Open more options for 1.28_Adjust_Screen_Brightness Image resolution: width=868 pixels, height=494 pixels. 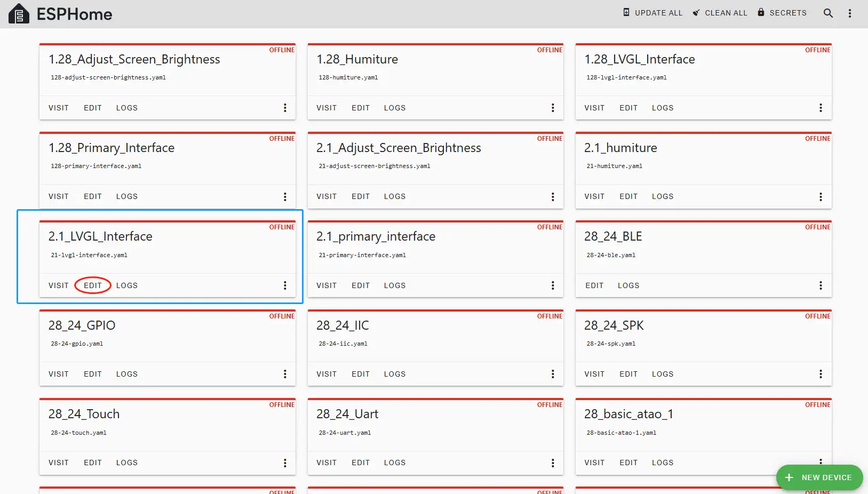point(285,108)
